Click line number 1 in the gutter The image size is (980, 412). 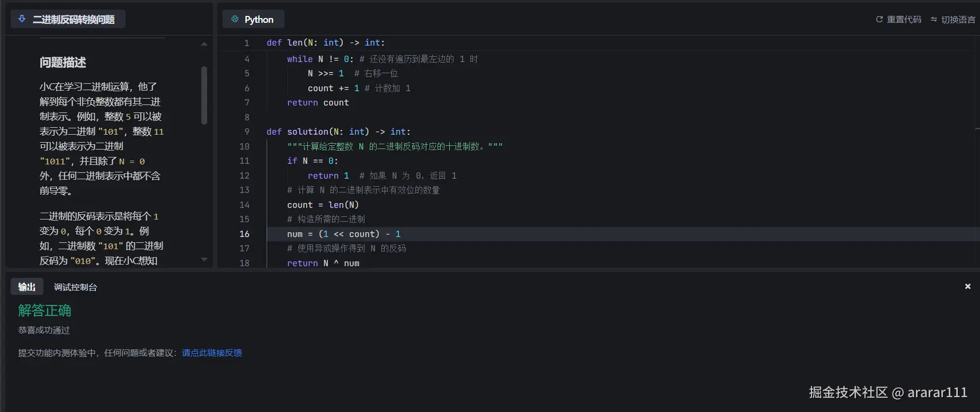pyautogui.click(x=246, y=42)
